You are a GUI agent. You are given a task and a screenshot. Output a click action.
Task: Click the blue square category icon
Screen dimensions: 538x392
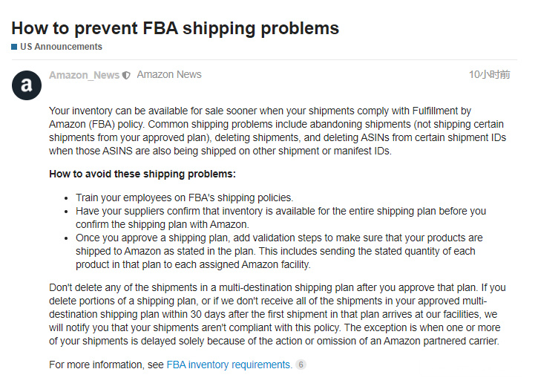pos(14,47)
